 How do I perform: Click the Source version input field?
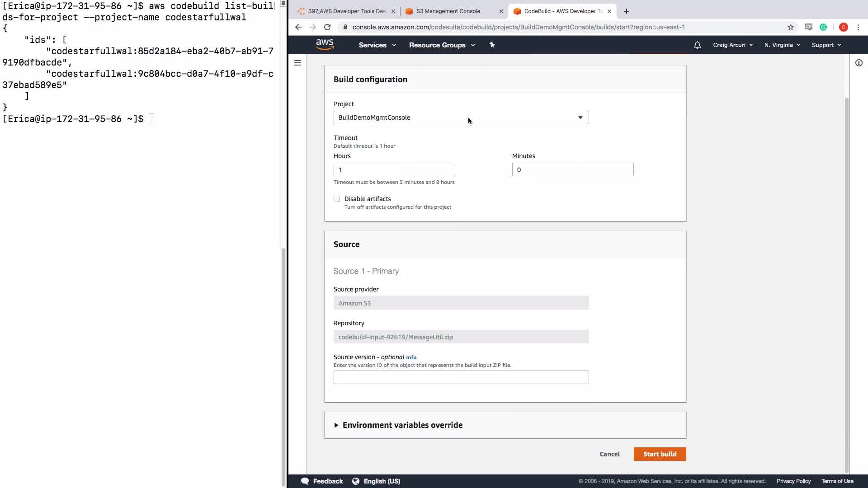click(x=461, y=377)
